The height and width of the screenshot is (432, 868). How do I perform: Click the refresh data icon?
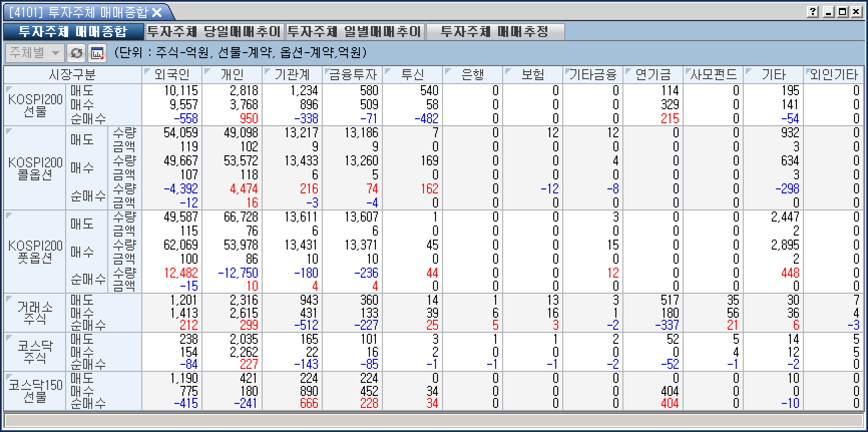pos(76,53)
